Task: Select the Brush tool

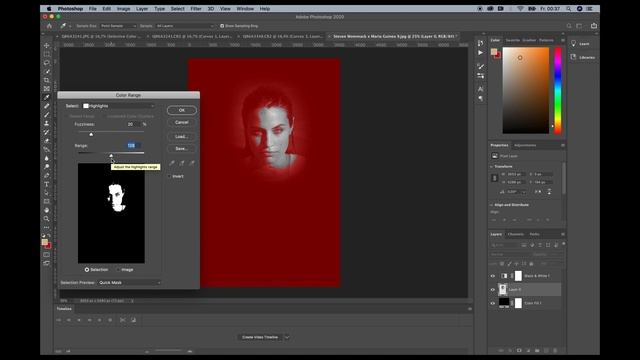Action: click(47, 115)
